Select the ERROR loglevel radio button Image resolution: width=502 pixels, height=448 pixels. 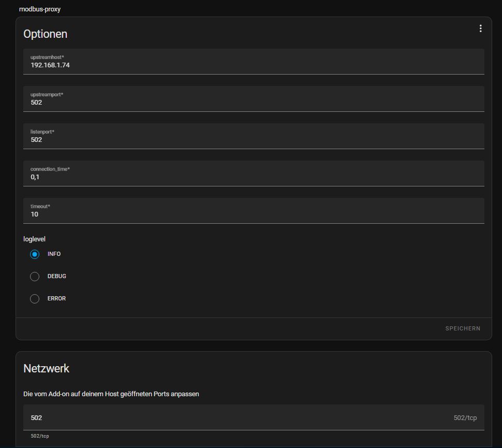coord(35,299)
